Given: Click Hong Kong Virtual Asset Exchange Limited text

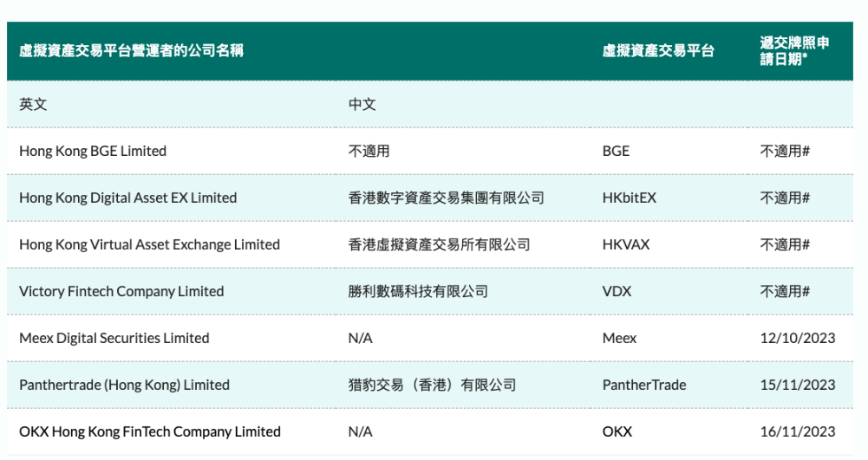Looking at the screenshot, I should tap(149, 244).
